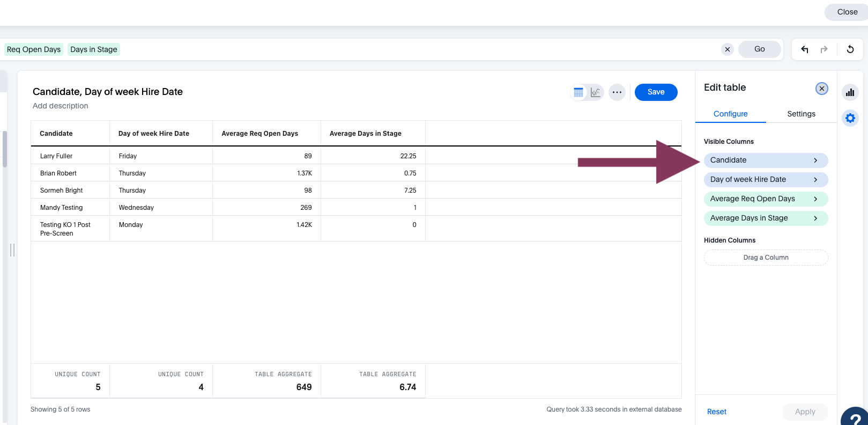Click the Monday cell
Screen dimensions: 868x425
click(161, 229)
